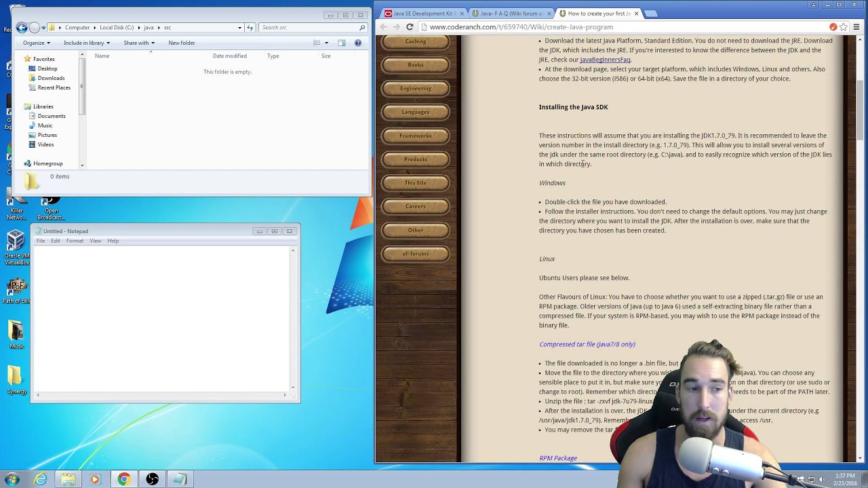The height and width of the screenshot is (488, 868).
Task: Open the Engineering forum category button
Action: coord(416,89)
